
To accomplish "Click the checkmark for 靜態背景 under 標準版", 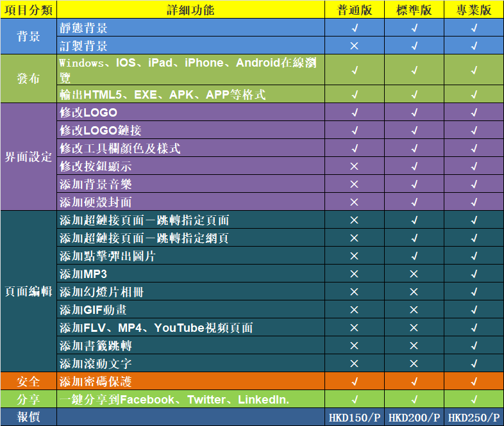I will point(414,28).
